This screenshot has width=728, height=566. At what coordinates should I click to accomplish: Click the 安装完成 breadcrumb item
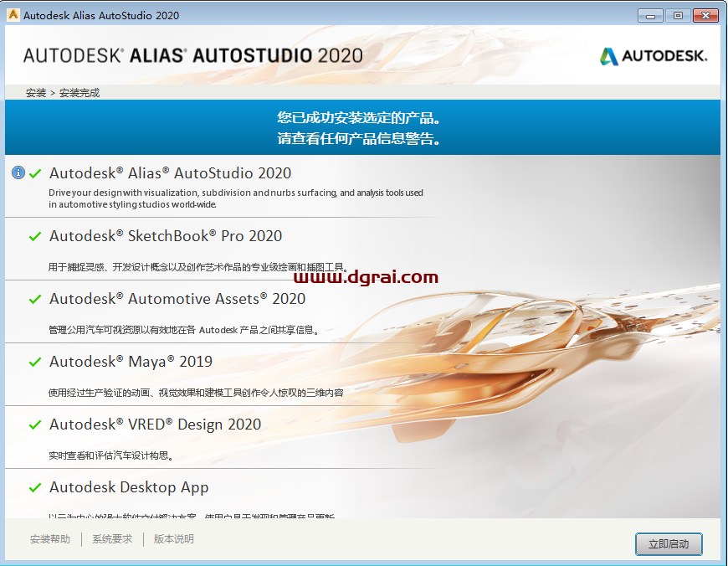79,93
